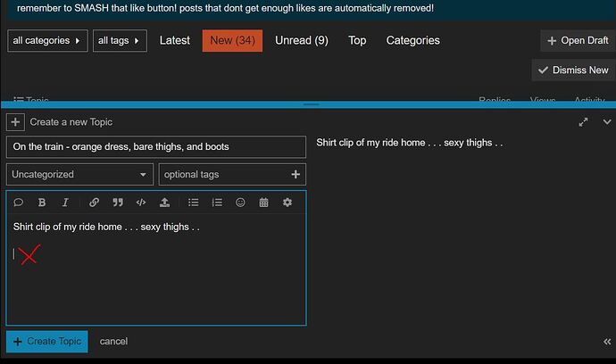Insert a bulleted list
The width and height of the screenshot is (616, 364).
pyautogui.click(x=193, y=203)
